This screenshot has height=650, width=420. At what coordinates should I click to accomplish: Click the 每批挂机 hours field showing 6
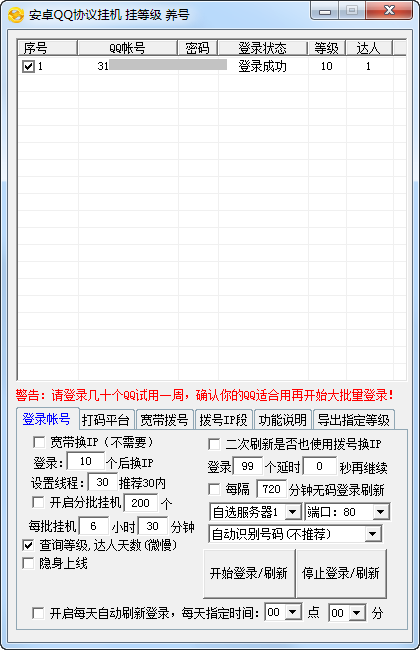[x=94, y=526]
